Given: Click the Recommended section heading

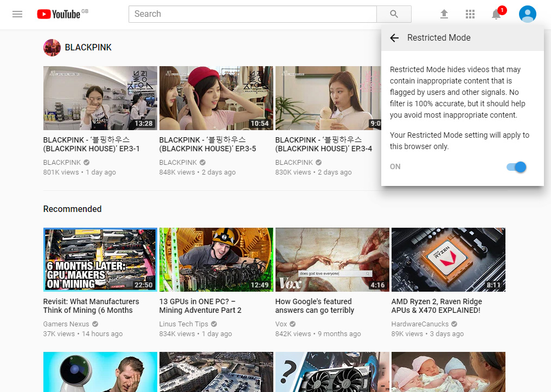Looking at the screenshot, I should pos(72,209).
